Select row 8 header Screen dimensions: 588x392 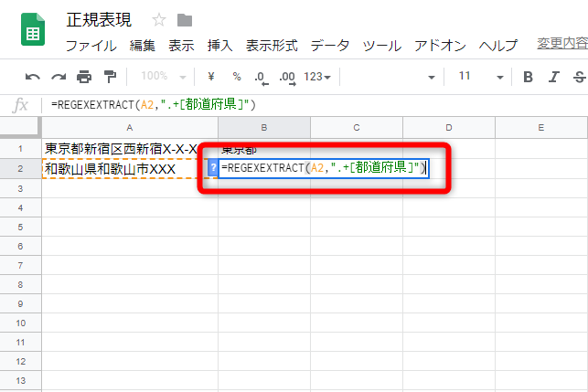(x=21, y=285)
